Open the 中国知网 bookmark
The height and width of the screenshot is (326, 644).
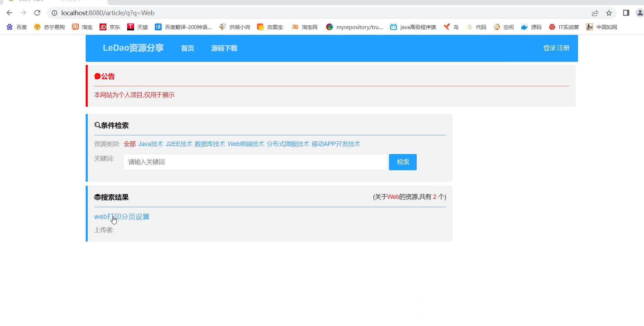point(602,27)
